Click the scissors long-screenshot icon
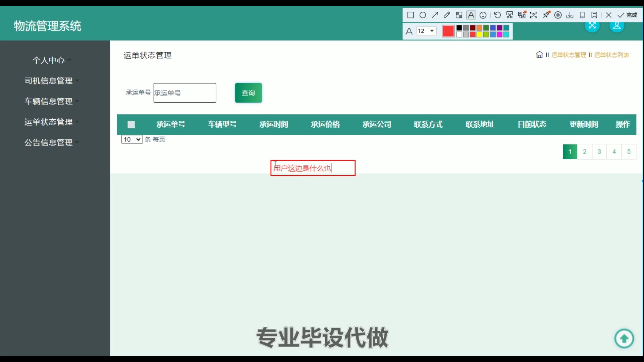 [x=509, y=15]
